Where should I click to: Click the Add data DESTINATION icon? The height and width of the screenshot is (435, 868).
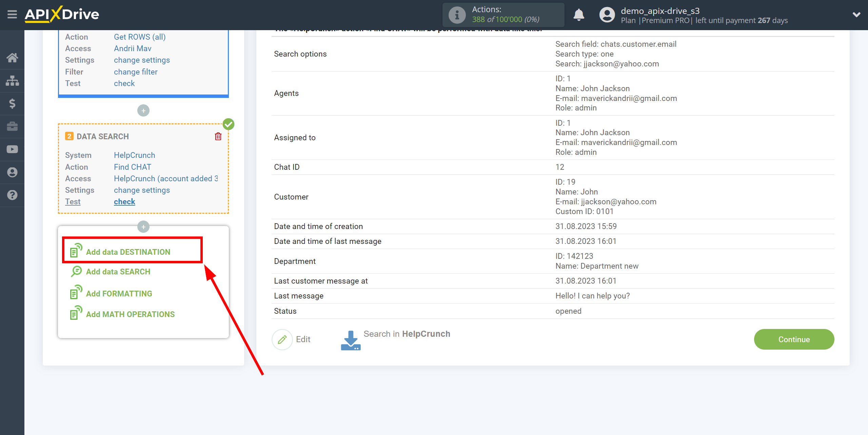[76, 251]
